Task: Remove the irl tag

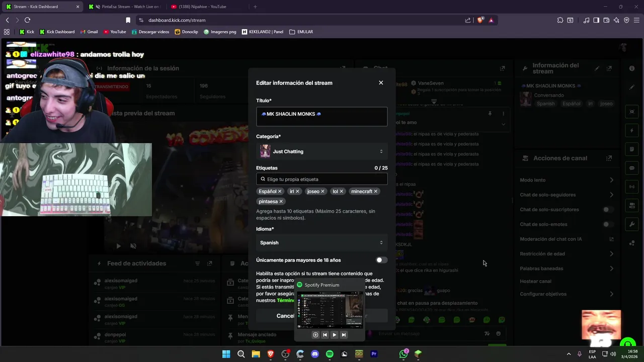Action: [x=297, y=192]
